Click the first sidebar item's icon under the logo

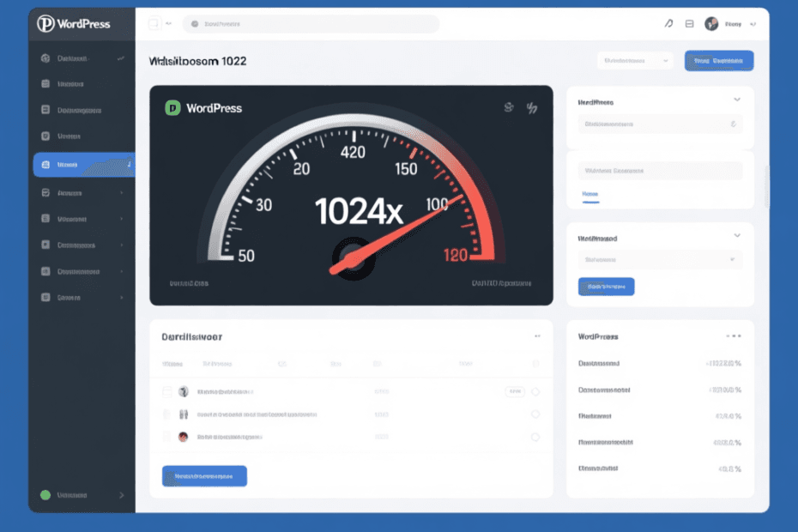click(x=45, y=59)
